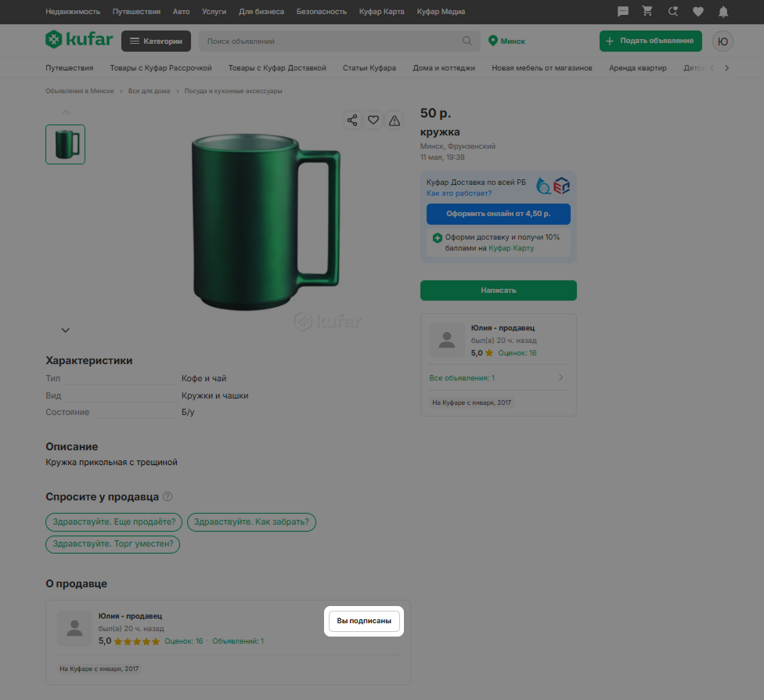Open the user avatar Ю

pyautogui.click(x=723, y=41)
